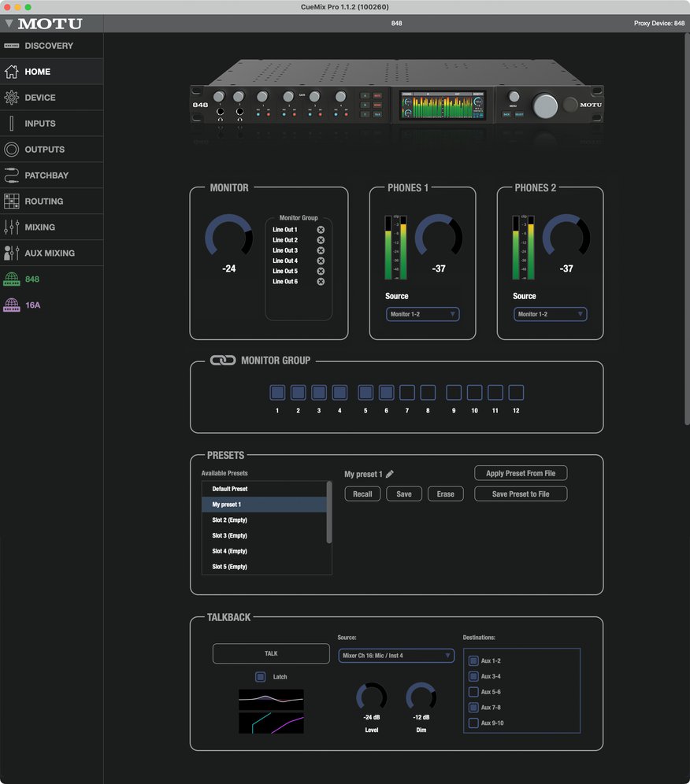
Task: Open the Phones 2 Source dropdown
Action: [x=550, y=314]
